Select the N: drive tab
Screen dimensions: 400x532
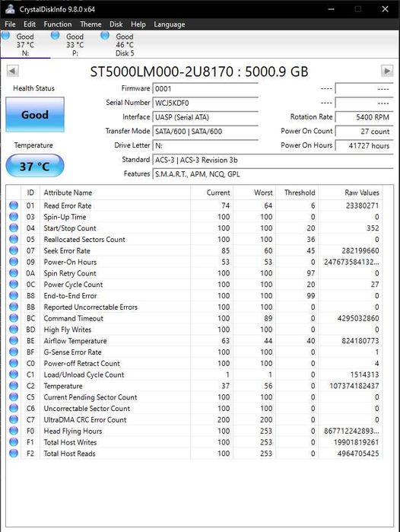25,44
